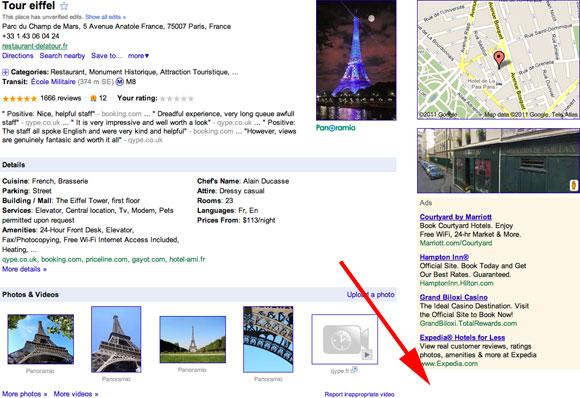Open the booking.com details source link
580x398 pixels.
click(x=61, y=260)
